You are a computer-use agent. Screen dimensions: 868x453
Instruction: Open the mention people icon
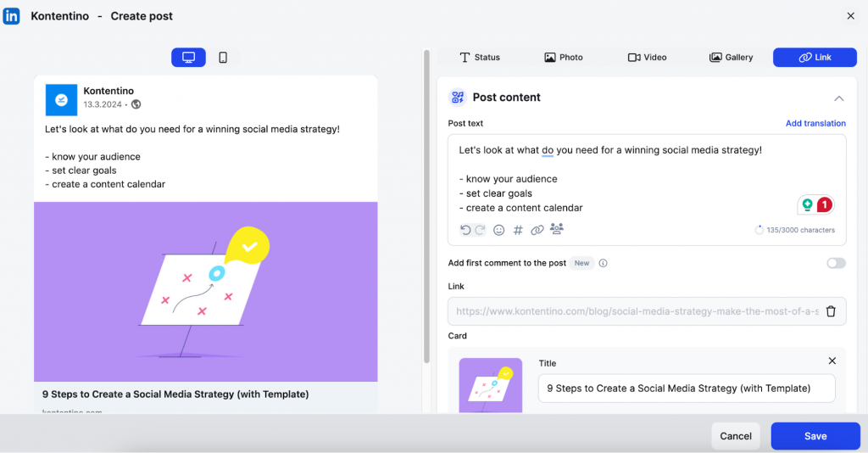[556, 229]
